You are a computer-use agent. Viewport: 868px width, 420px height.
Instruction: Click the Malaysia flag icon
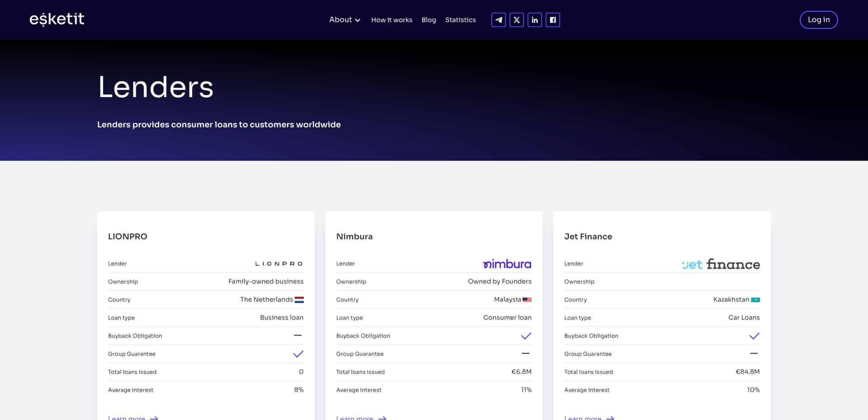(x=527, y=299)
